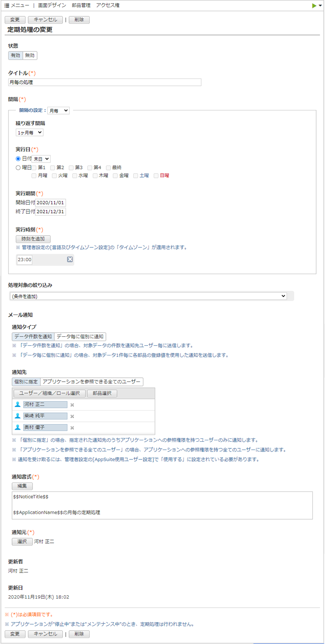The width and height of the screenshot is (325, 644).
Task: Open the 間隔の設定 月毎 dropdown
Action: (x=58, y=110)
